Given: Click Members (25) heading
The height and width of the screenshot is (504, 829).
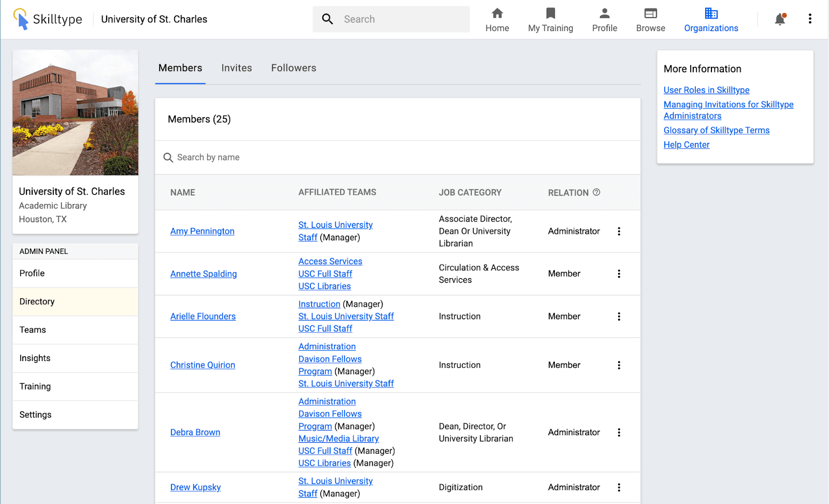Looking at the screenshot, I should (x=199, y=119).
